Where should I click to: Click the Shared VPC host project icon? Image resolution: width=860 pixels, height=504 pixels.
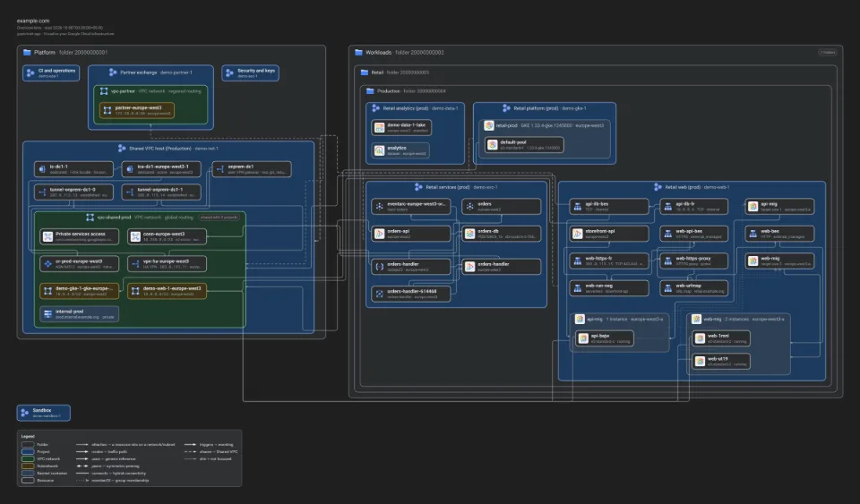pyautogui.click(x=122, y=149)
